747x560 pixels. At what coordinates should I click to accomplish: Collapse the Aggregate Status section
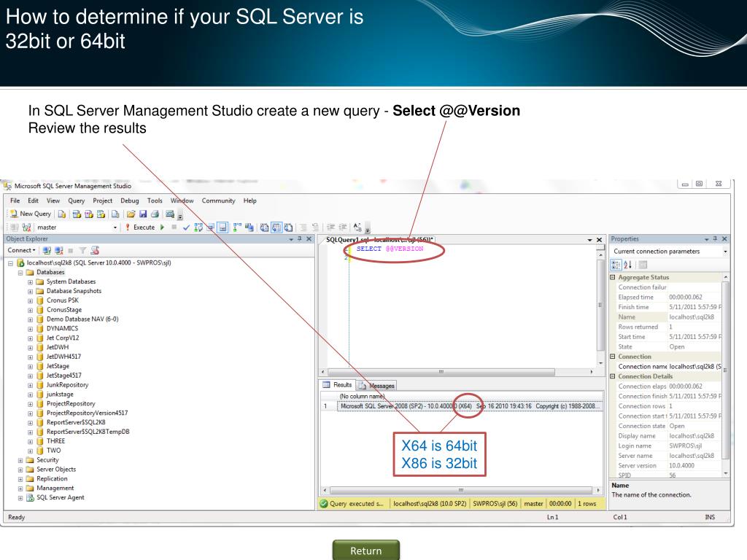(613, 277)
